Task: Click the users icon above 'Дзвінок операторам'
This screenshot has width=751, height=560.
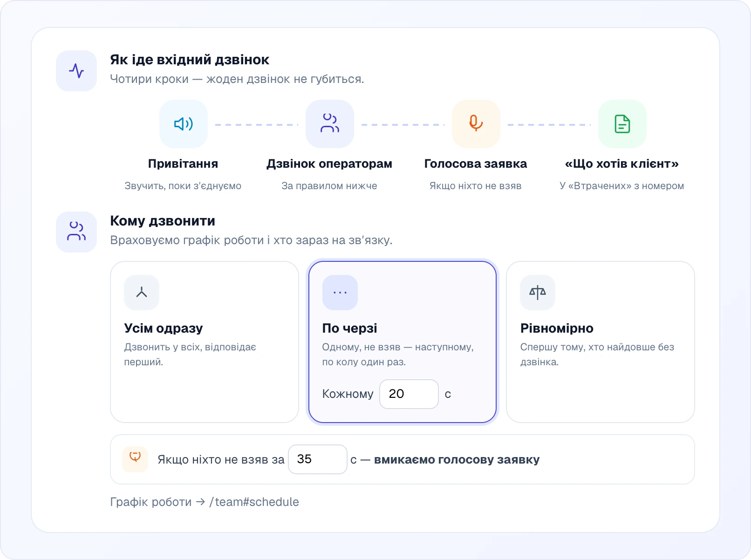Action: coord(330,124)
